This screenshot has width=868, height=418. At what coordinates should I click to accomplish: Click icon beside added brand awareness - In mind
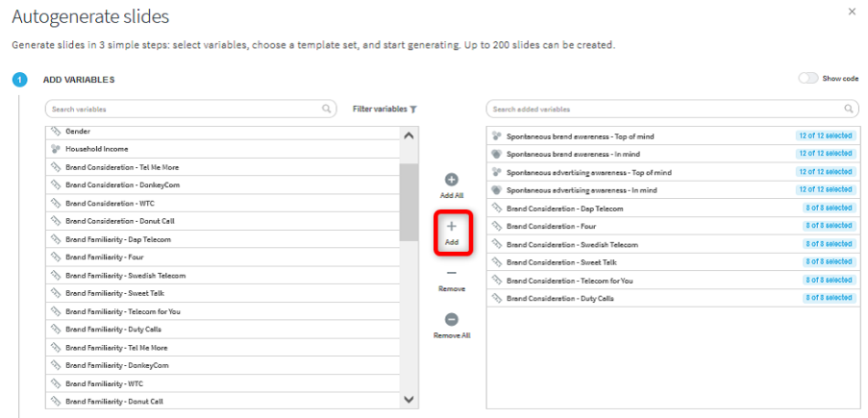496,154
